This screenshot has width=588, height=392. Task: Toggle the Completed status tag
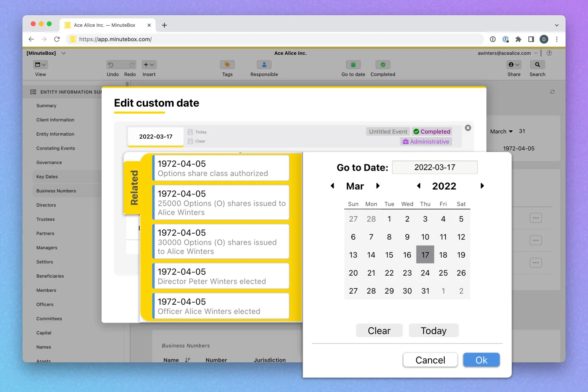pyautogui.click(x=432, y=132)
